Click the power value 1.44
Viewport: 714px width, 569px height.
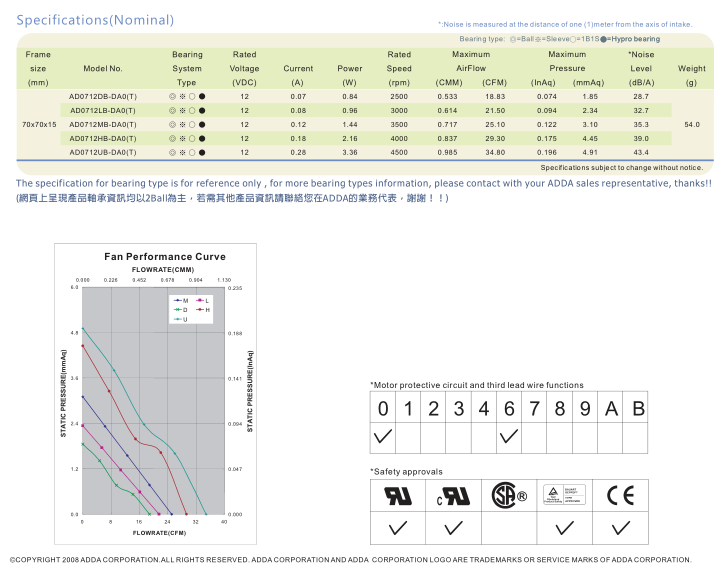(350, 125)
